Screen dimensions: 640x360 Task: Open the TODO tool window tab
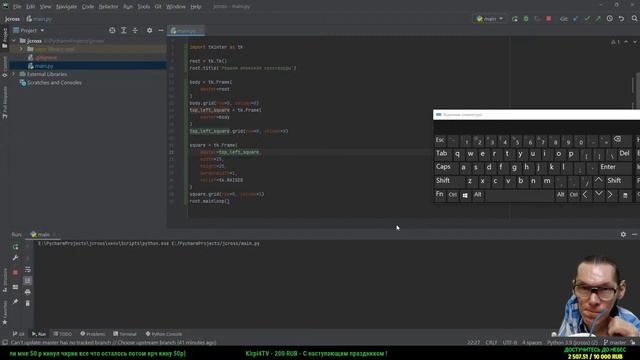(x=62, y=334)
